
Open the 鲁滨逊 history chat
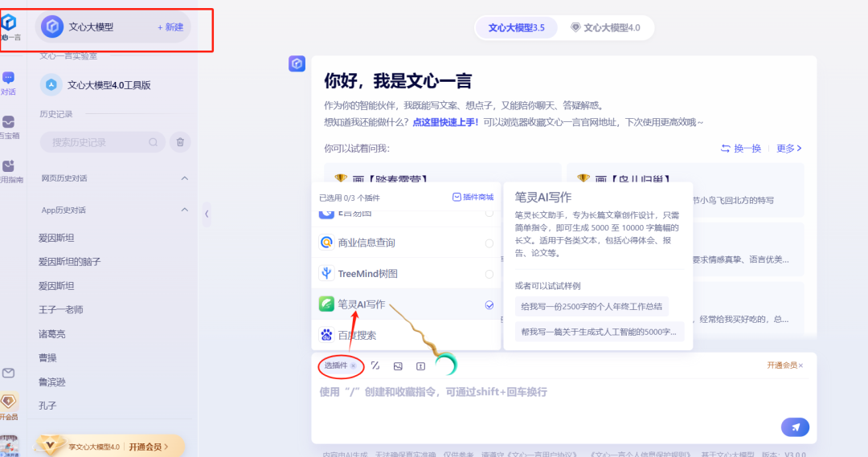point(52,382)
